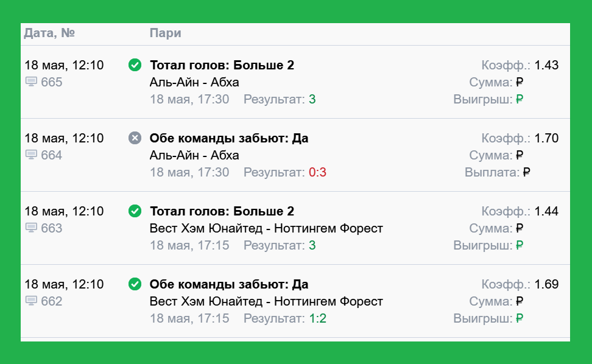Screen dimensions: 592x364
Task: Click the green checkmark on bet 663
Action: [x=135, y=211]
